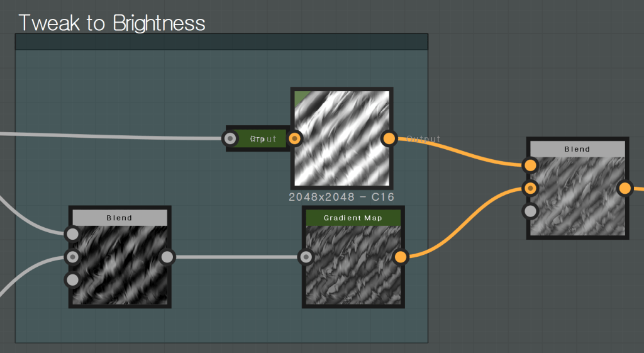This screenshot has height=353, width=644.
Task: Select the 2048x2048 graph node thumbnail
Action: click(341, 138)
